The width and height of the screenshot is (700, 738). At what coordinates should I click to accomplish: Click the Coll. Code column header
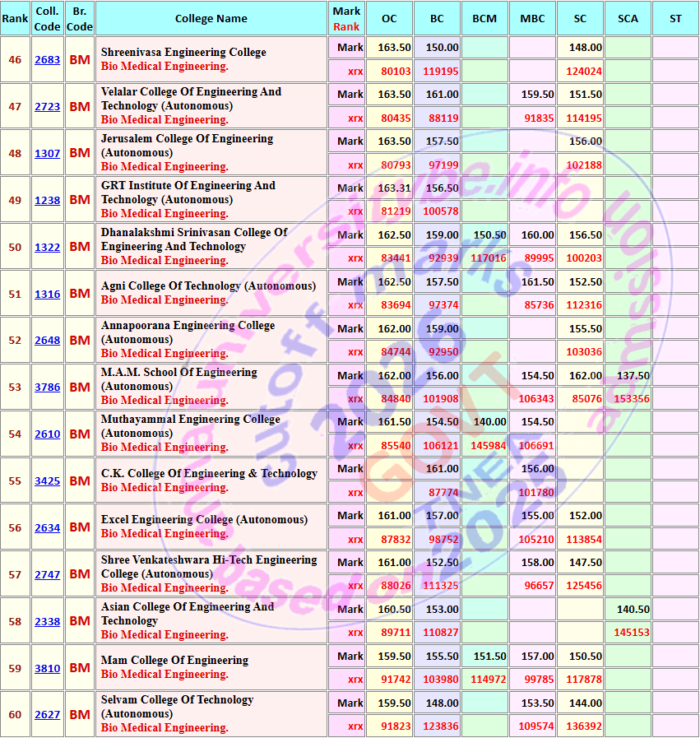[48, 18]
